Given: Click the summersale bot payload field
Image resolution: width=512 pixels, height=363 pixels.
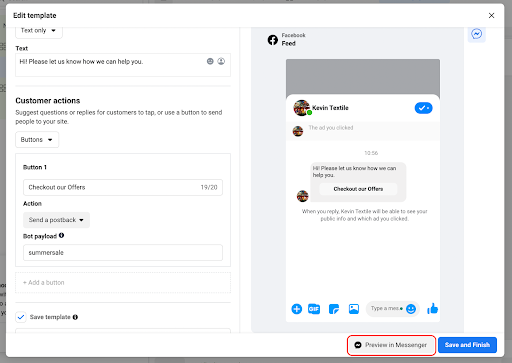Looking at the screenshot, I should coord(123,253).
